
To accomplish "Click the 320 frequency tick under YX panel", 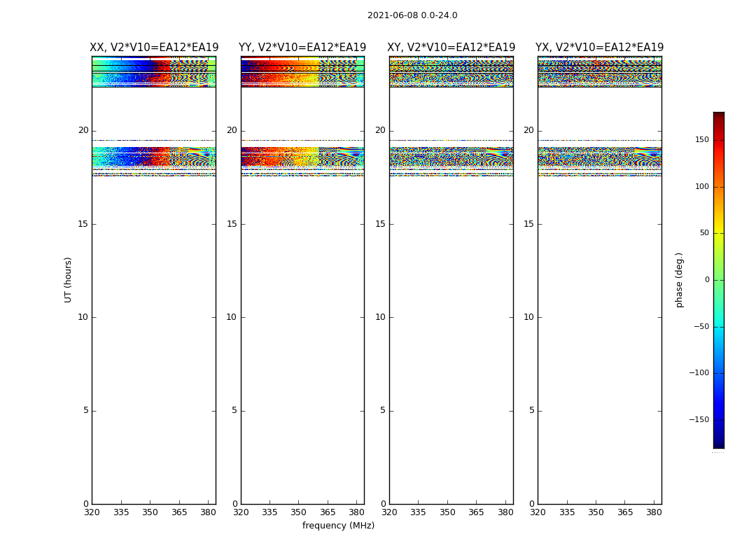I will [538, 512].
